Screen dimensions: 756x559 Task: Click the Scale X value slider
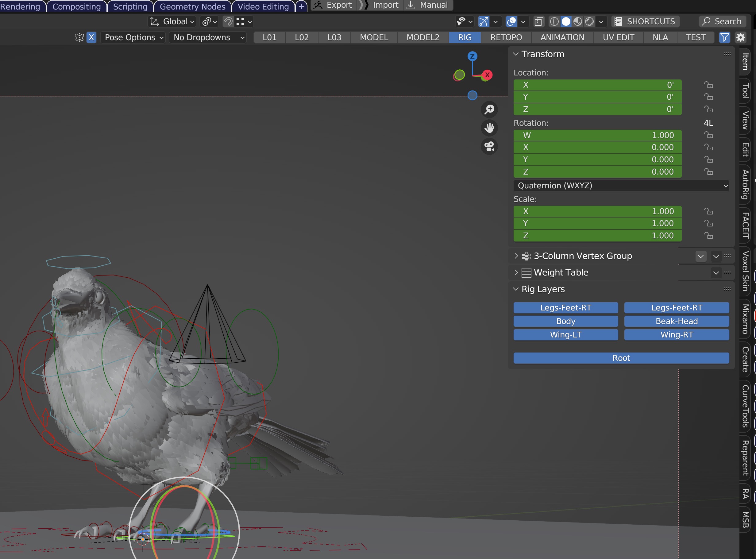tap(597, 211)
